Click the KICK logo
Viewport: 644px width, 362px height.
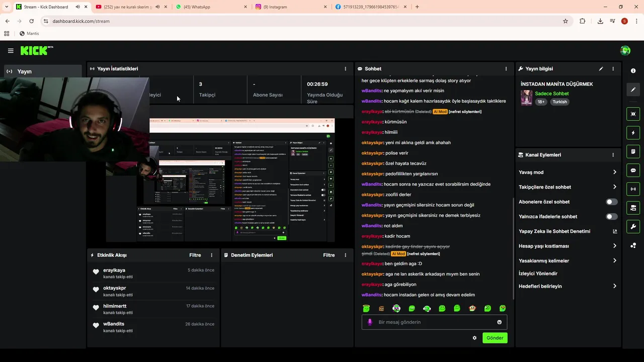click(x=37, y=50)
